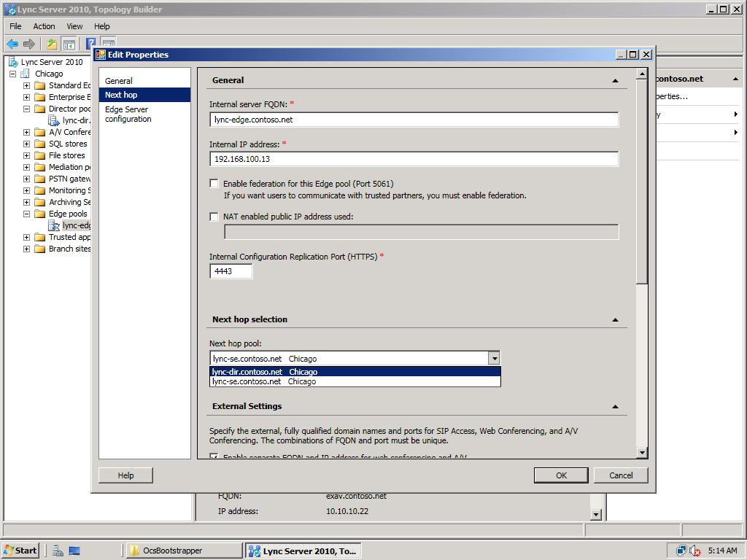Click OK to save properties
The width and height of the screenshot is (747, 560).
click(x=561, y=475)
